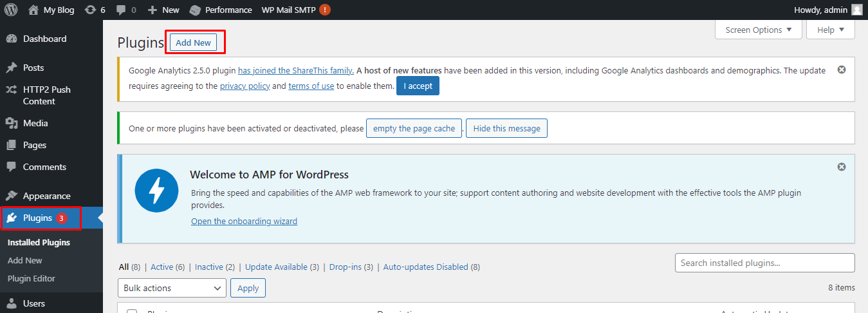Screen dimensions: 868x313
Task: Click the admin avatar icon
Action: point(857,10)
